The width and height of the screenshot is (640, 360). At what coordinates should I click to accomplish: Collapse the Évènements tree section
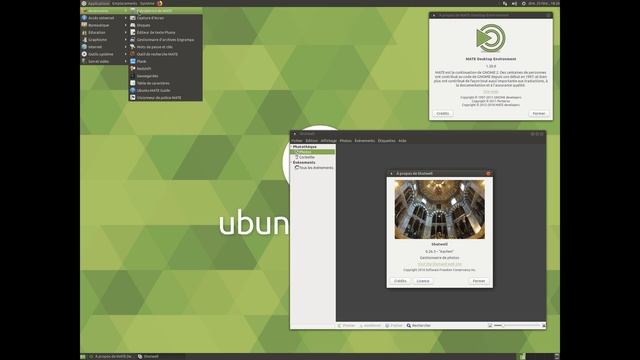click(x=291, y=162)
